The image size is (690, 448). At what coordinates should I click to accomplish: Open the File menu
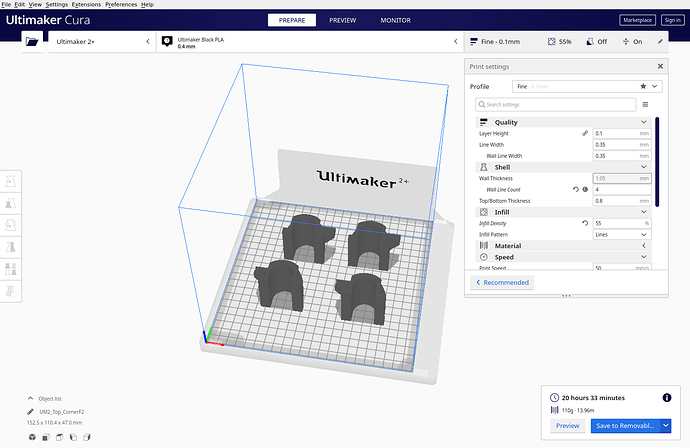(x=6, y=4)
